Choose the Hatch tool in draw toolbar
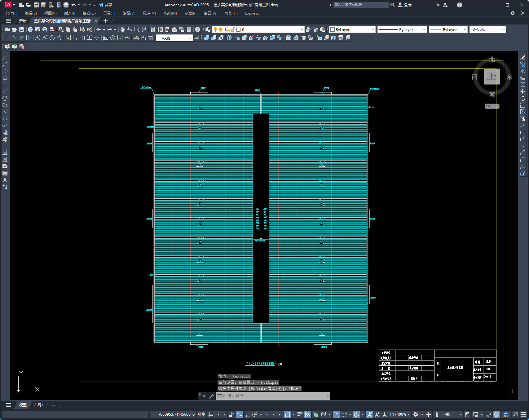This screenshot has width=529, height=420. click(5, 153)
